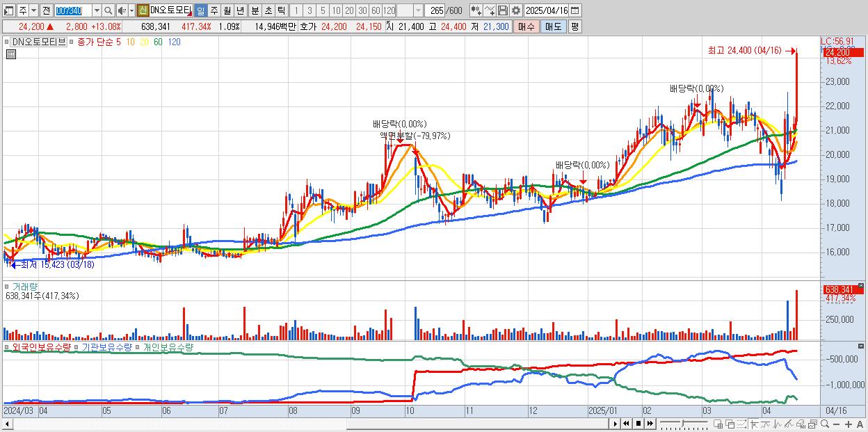Choose the 60 interval button

[376, 11]
